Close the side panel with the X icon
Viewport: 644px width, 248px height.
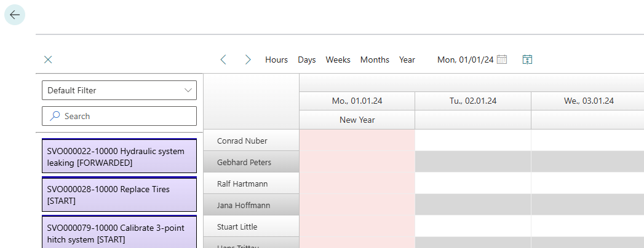pyautogui.click(x=48, y=60)
